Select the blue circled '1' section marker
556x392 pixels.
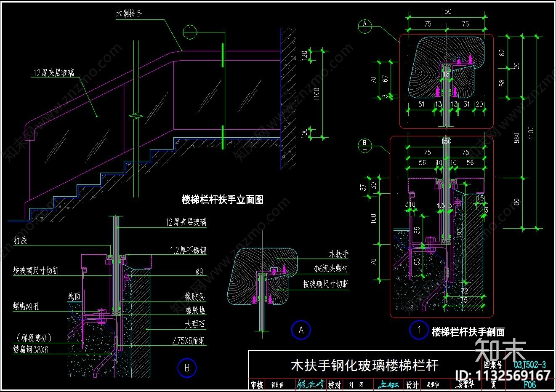[x=419, y=330]
